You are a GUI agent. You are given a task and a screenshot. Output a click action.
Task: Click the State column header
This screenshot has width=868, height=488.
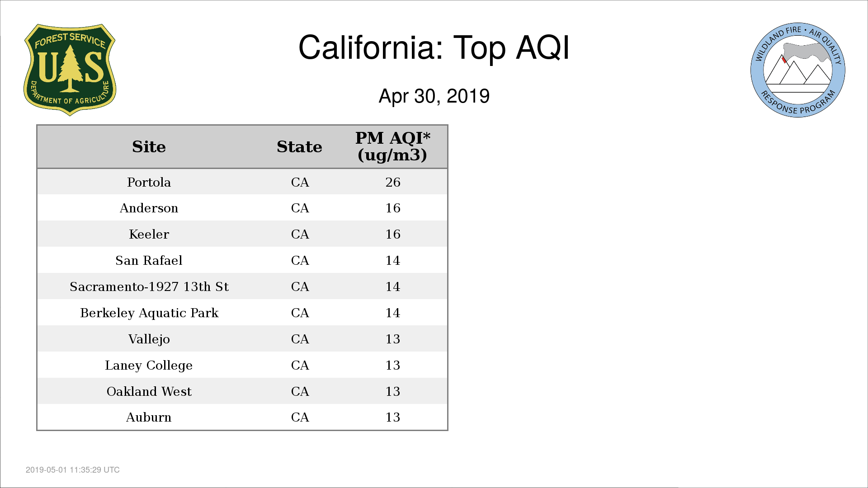[299, 147]
